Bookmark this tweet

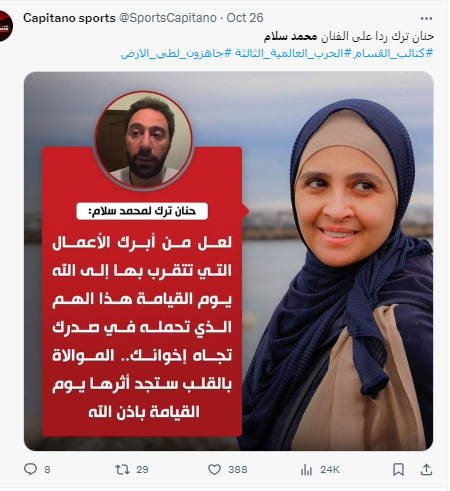[398, 469]
